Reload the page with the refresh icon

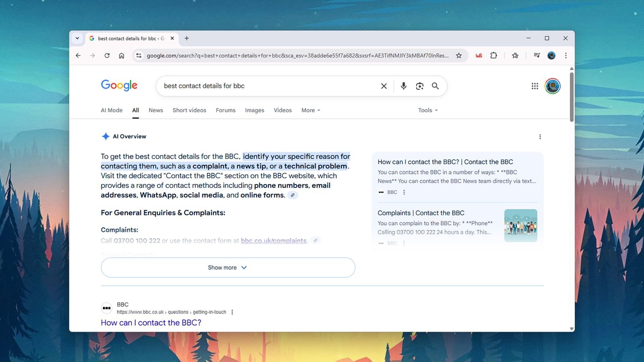point(107,56)
